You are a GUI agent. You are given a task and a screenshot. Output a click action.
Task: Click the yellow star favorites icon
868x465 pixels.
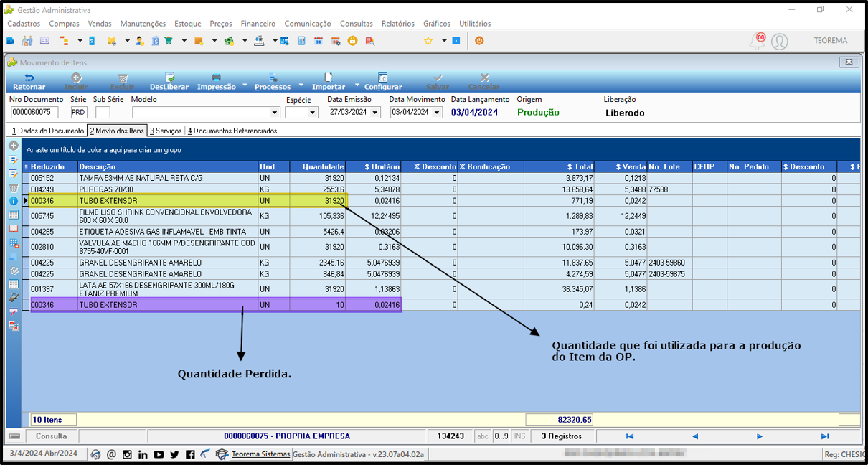[428, 41]
